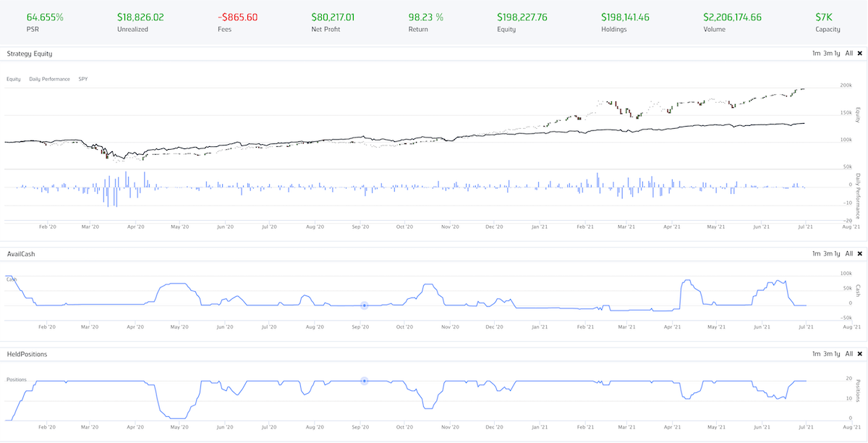Image resolution: width=868 pixels, height=443 pixels.
Task: Set Strategy Equity range to 1y
Action: pyautogui.click(x=837, y=54)
